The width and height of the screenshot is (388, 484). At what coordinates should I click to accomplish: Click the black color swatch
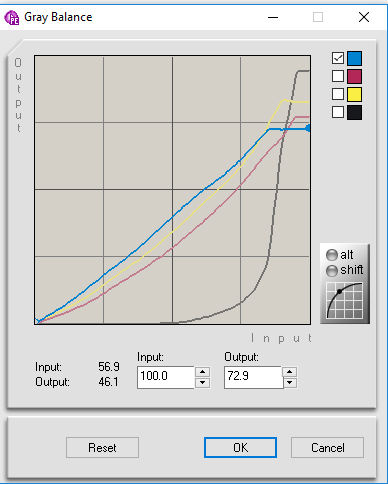(x=354, y=112)
